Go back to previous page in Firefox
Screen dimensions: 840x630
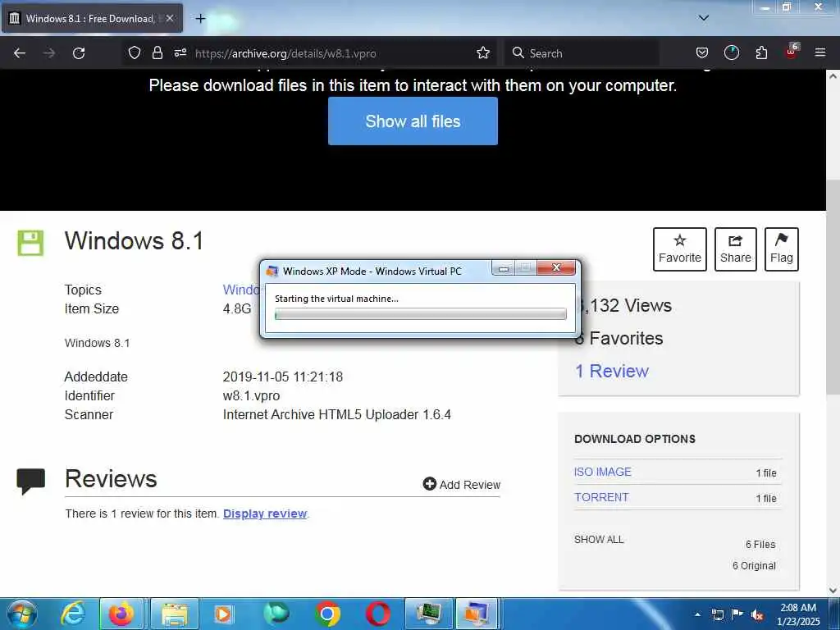click(20, 53)
